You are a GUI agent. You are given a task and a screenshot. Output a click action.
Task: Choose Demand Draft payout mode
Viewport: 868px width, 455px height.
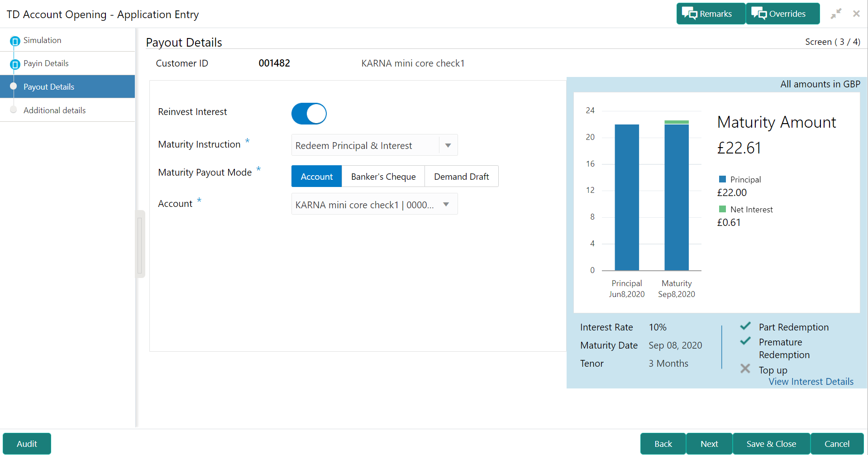pyautogui.click(x=461, y=177)
